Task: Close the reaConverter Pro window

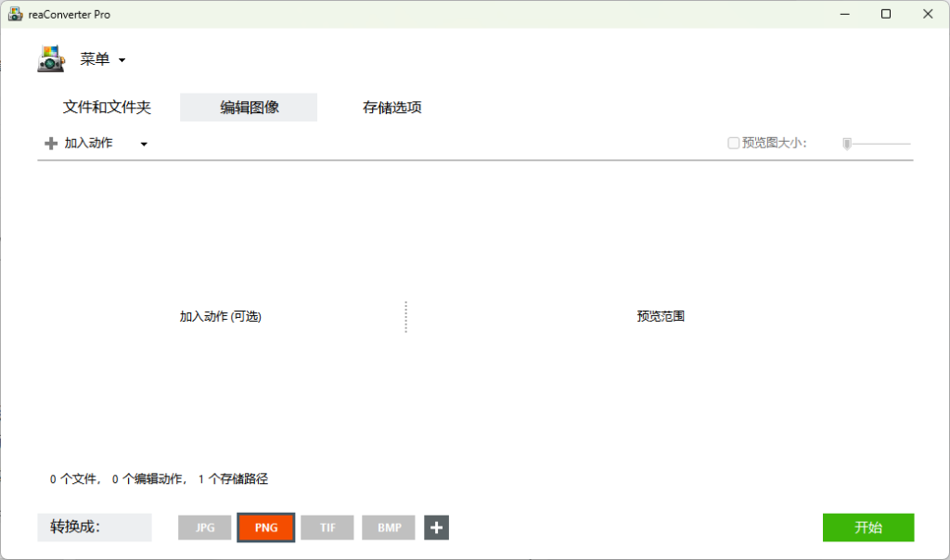Action: click(928, 14)
